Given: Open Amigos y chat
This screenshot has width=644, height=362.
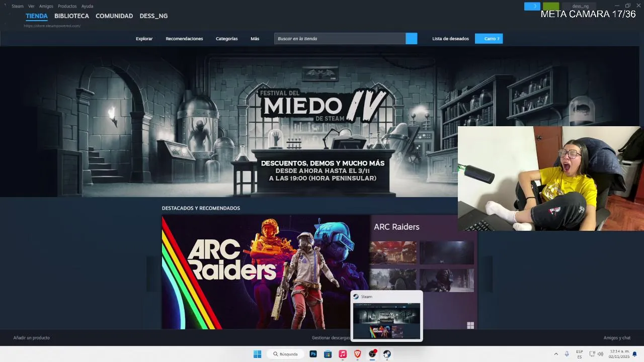Looking at the screenshot, I should coord(617,338).
